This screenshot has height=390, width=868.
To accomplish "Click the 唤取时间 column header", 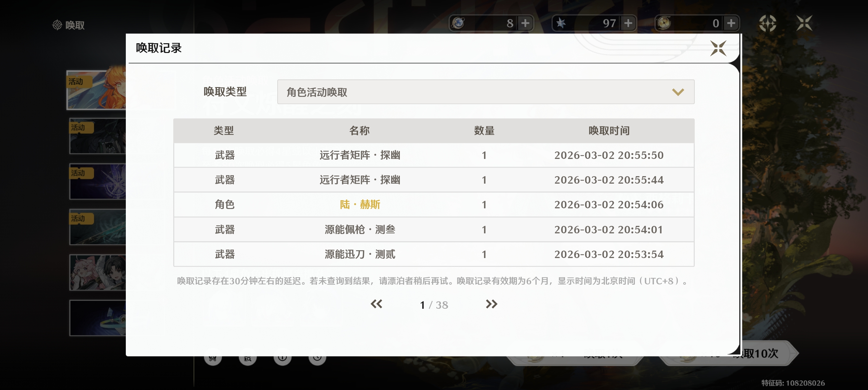I will [609, 131].
